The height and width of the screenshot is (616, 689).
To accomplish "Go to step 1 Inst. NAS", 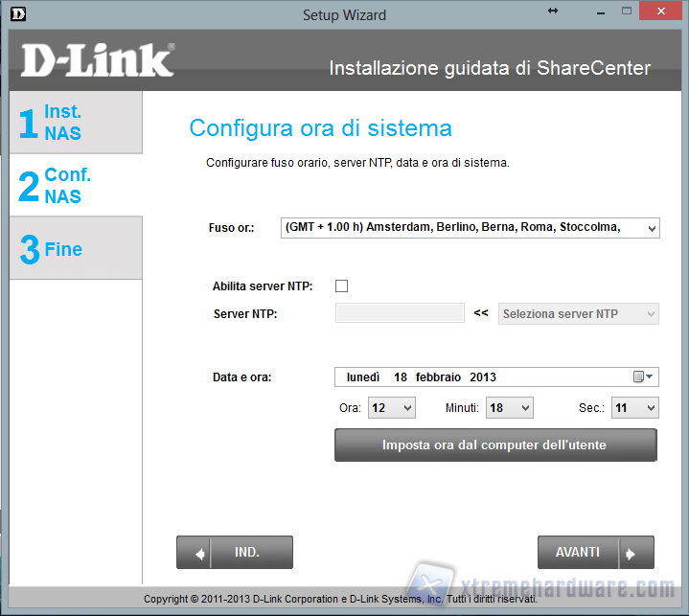I will pyautogui.click(x=76, y=123).
